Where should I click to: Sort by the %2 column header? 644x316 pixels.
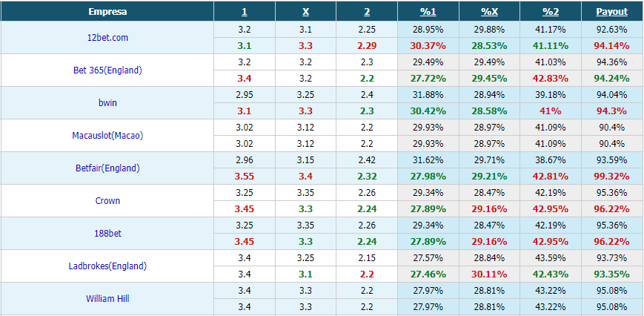click(x=551, y=12)
